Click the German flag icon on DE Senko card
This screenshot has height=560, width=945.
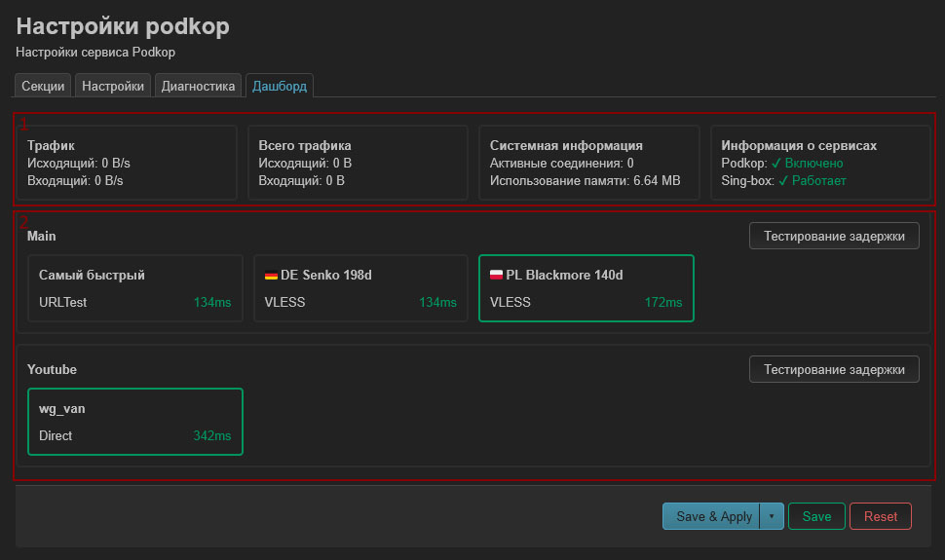click(x=272, y=276)
